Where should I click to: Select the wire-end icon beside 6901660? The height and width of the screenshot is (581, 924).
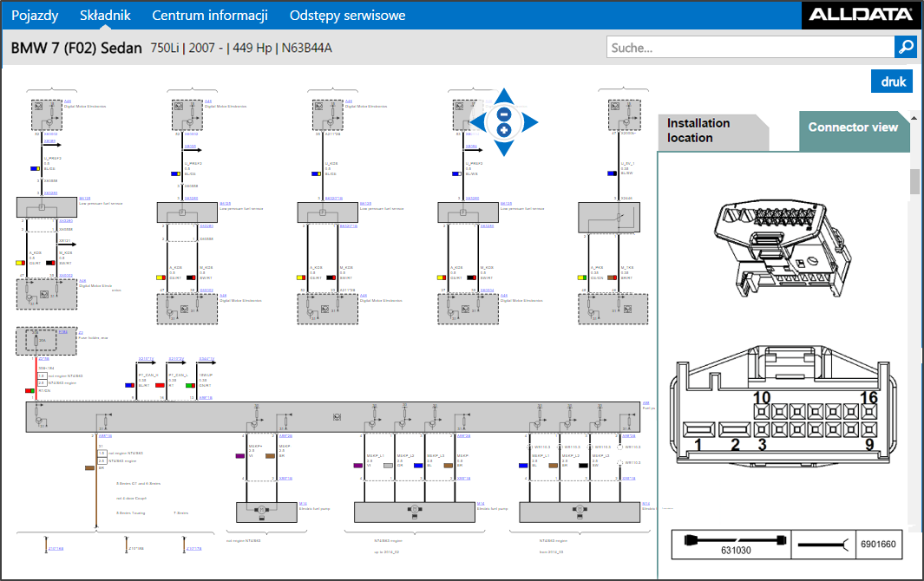(x=822, y=544)
